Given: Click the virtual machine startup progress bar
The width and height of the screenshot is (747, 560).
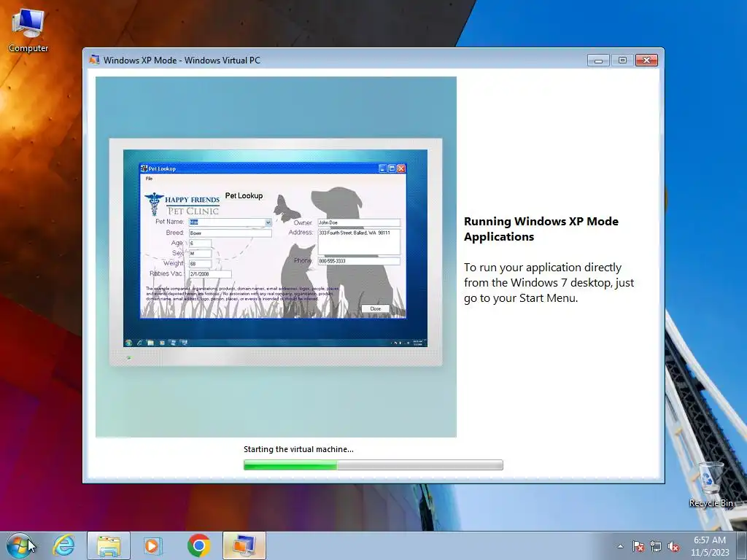Looking at the screenshot, I should 373,464.
